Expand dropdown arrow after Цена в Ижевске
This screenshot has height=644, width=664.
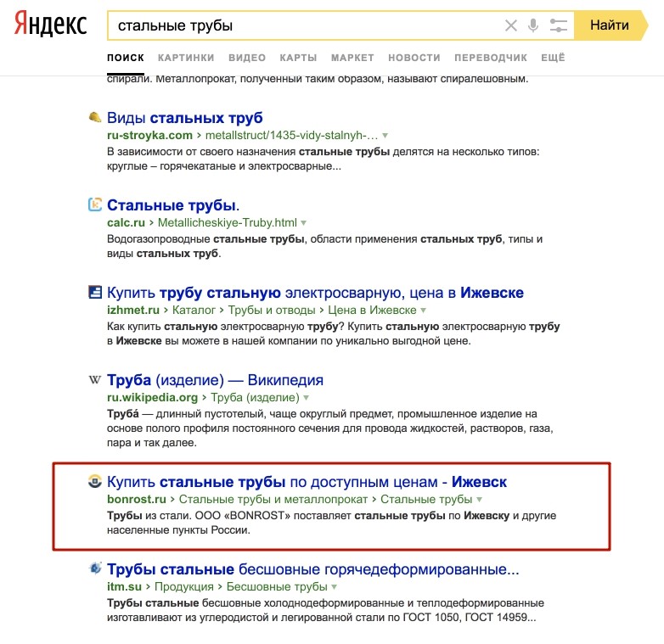[x=423, y=311]
